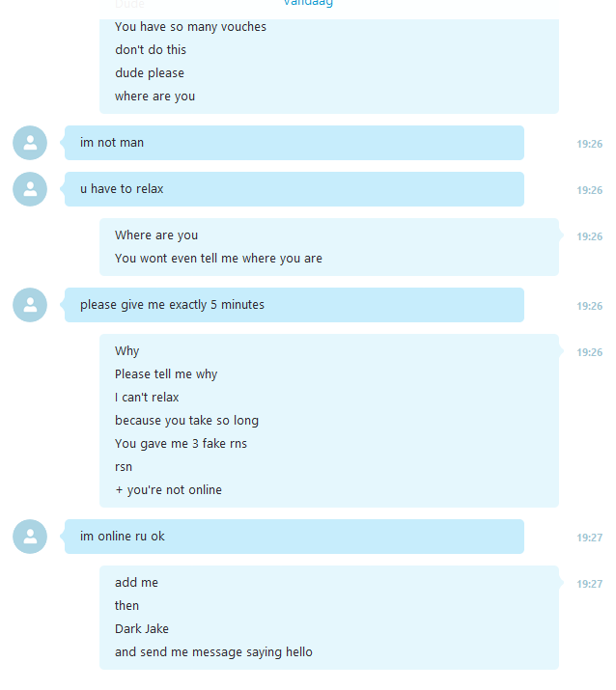Click the "im online ru ok" message bubble
This screenshot has height=690, width=616.
[294, 537]
